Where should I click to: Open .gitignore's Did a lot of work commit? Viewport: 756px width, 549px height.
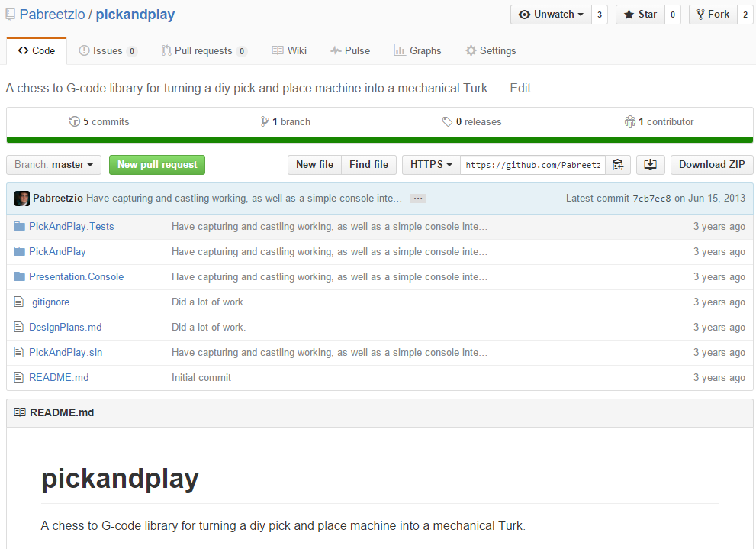[x=209, y=302]
